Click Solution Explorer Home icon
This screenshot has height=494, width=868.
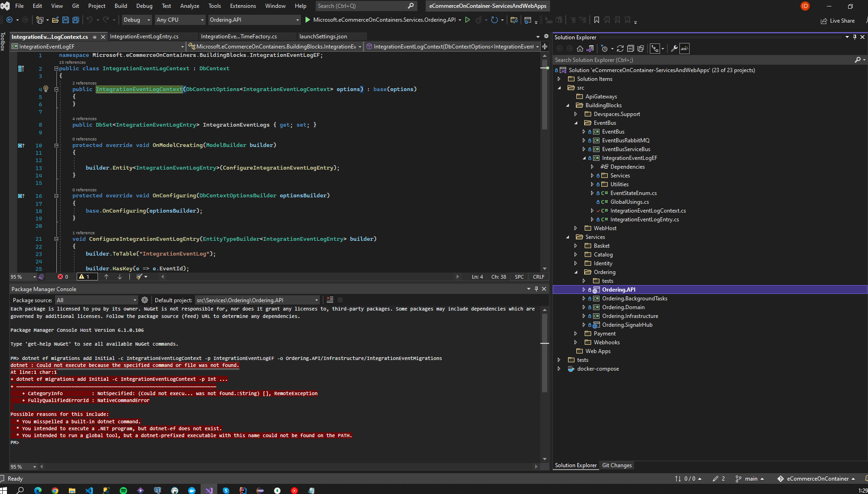pos(580,49)
